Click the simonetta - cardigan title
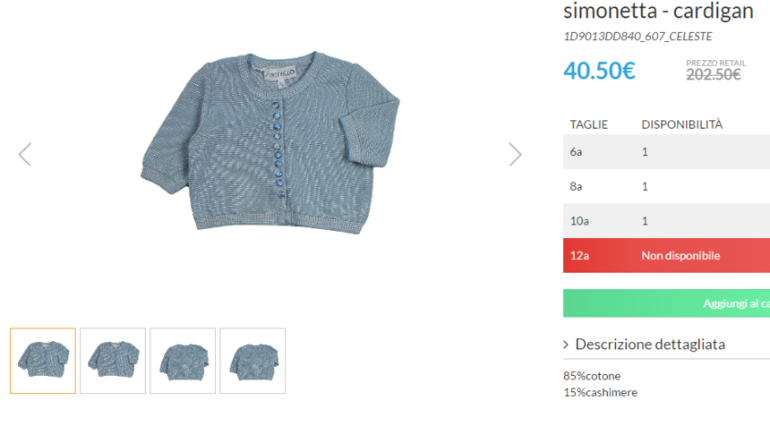The image size is (770, 426). (x=659, y=12)
